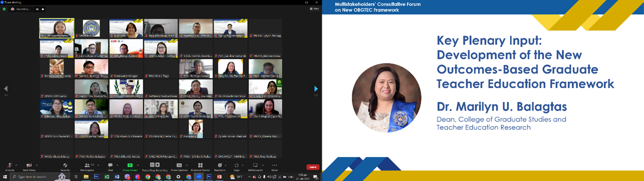Image resolution: width=644 pixels, height=181 pixels.
Task: Open Breakout Rooms
Action: pyautogui.click(x=200, y=166)
